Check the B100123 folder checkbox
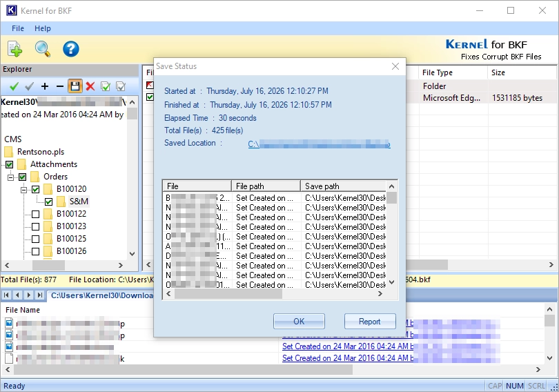Screen dimensions: 559x392 [36, 226]
